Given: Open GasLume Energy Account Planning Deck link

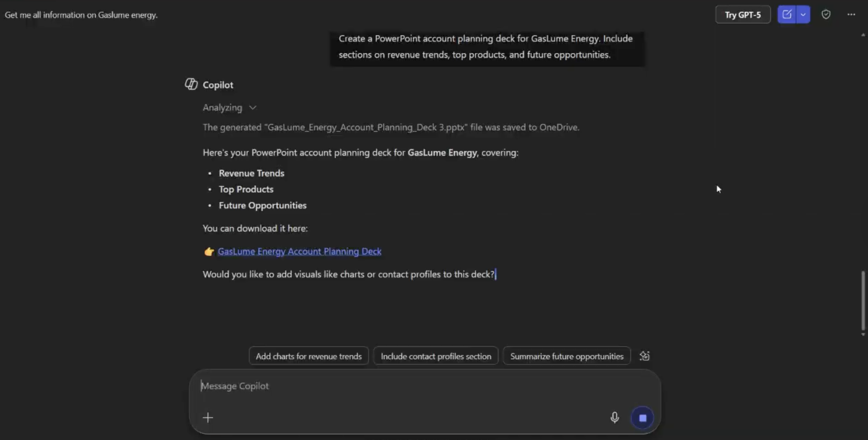Looking at the screenshot, I should [x=299, y=251].
